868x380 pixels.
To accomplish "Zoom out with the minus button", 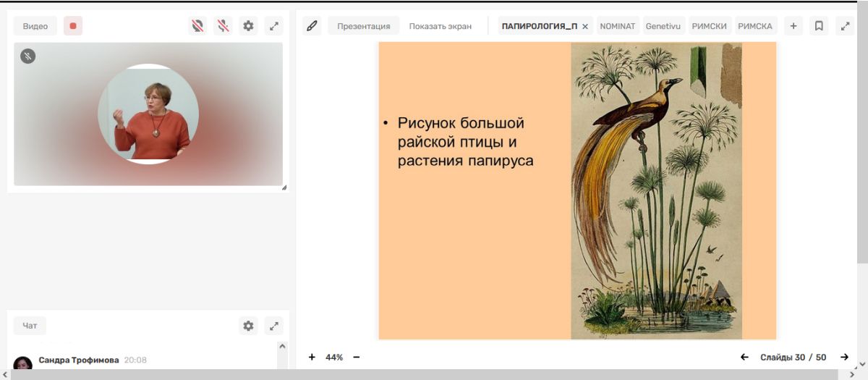I will click(x=356, y=357).
